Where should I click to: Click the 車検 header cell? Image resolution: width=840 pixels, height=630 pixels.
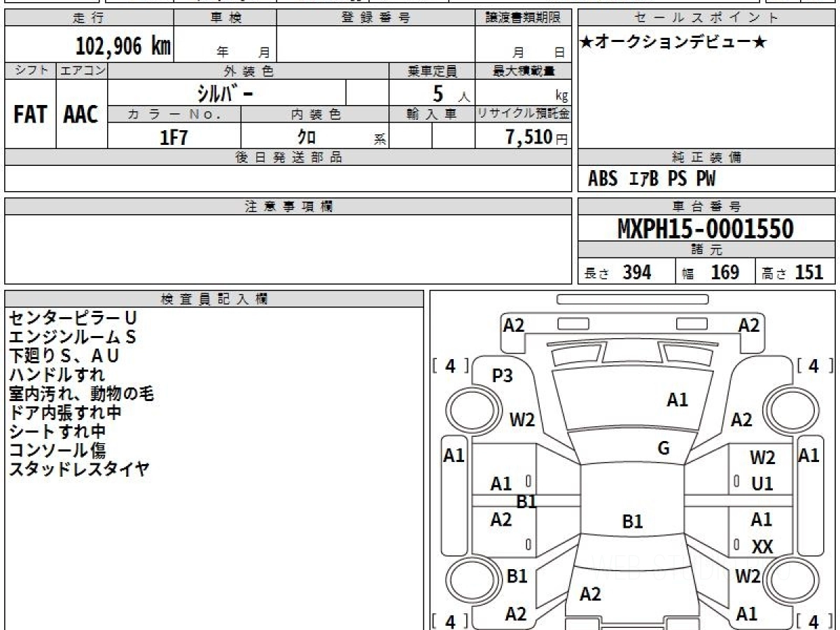click(x=225, y=18)
